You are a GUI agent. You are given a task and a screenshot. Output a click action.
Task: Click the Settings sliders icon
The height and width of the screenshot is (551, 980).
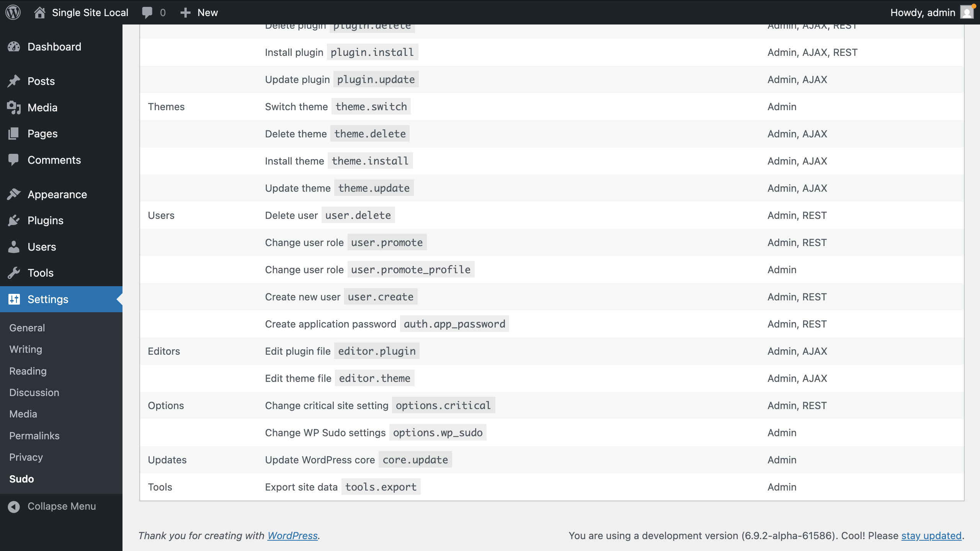point(14,299)
